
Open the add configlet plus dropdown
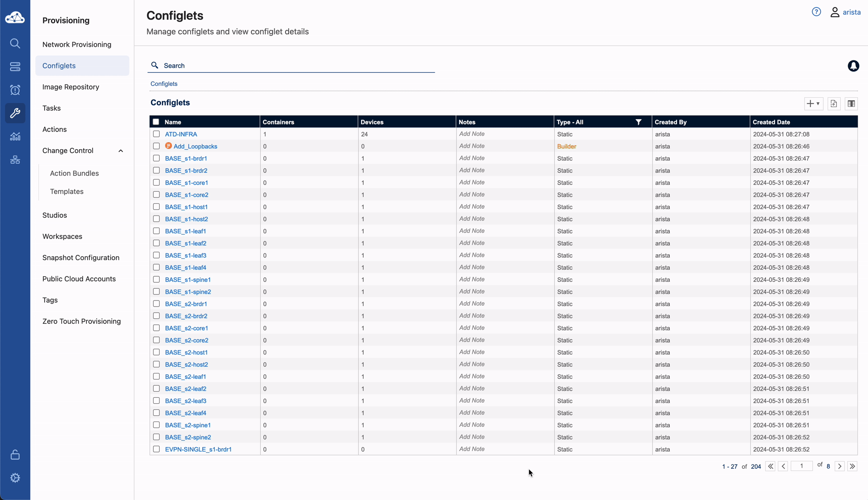tap(813, 104)
